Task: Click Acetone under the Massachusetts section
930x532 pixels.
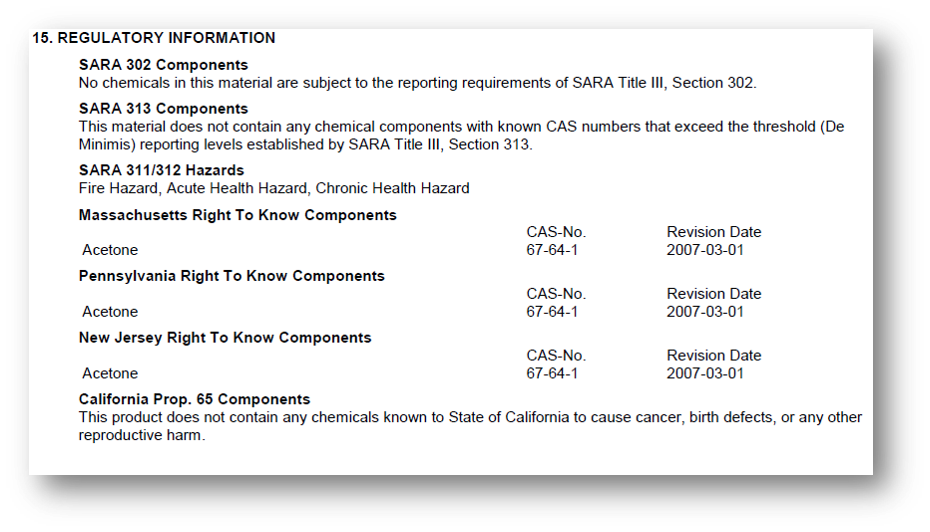Action: pos(110,250)
